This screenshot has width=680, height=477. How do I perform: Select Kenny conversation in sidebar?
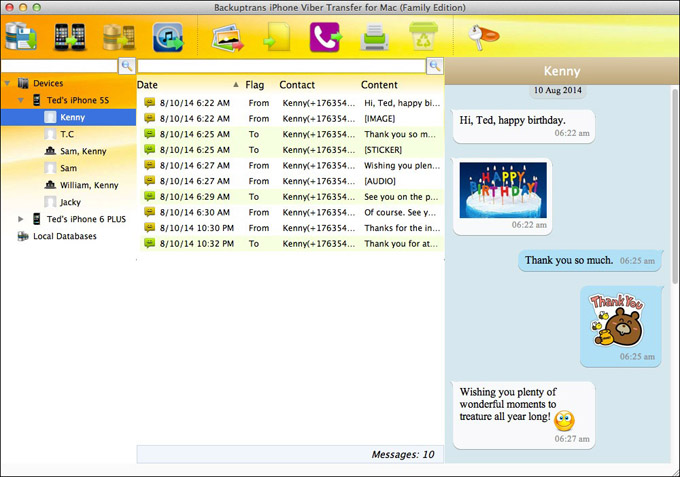[68, 117]
